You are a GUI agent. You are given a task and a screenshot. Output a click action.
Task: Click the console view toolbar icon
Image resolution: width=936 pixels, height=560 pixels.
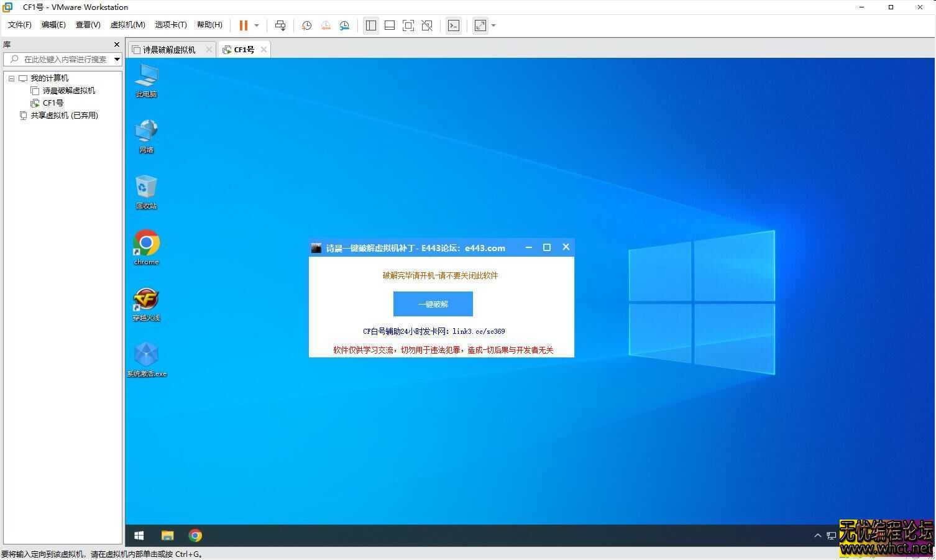tap(454, 25)
